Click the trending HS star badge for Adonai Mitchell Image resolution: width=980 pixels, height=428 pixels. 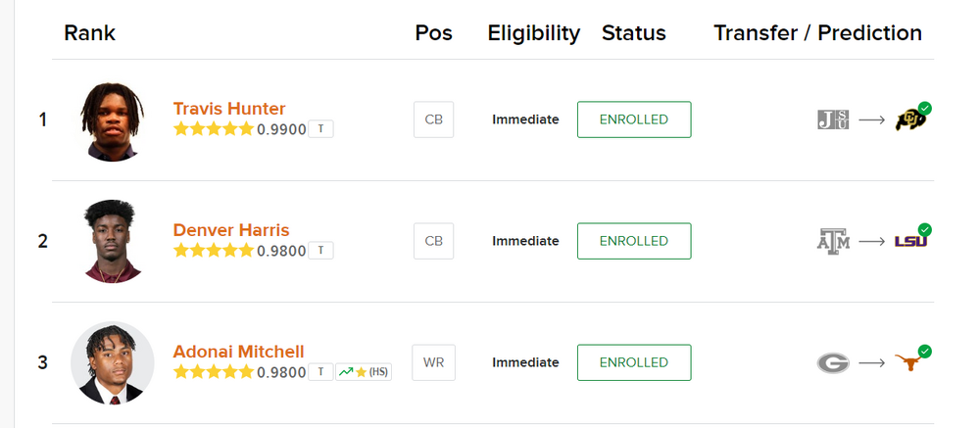(x=363, y=372)
